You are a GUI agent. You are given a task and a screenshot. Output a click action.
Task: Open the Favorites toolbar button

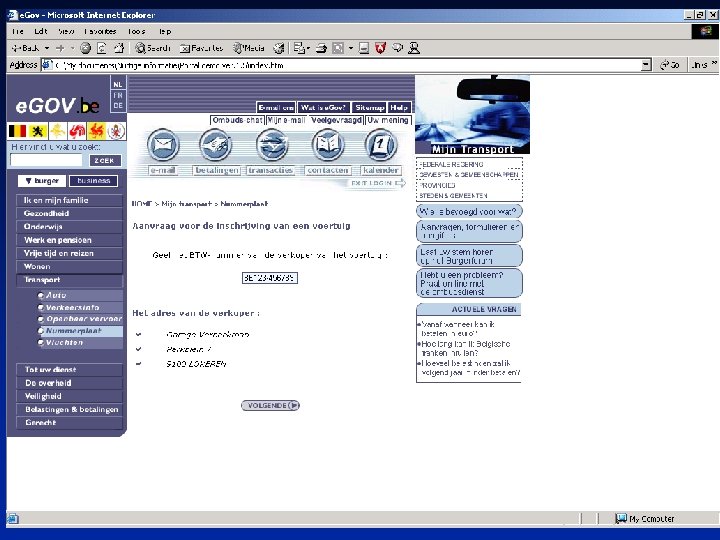click(x=202, y=48)
